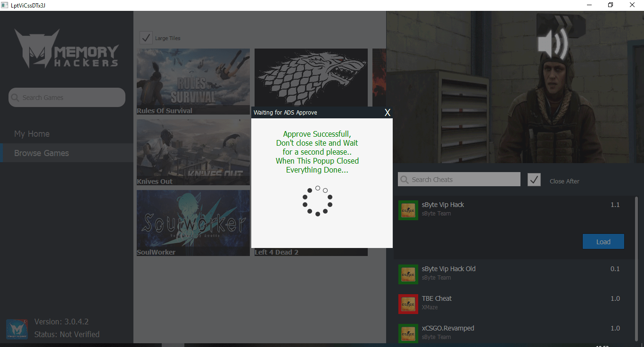
Task: Click the speaker volume icon on video
Action: coord(553,43)
